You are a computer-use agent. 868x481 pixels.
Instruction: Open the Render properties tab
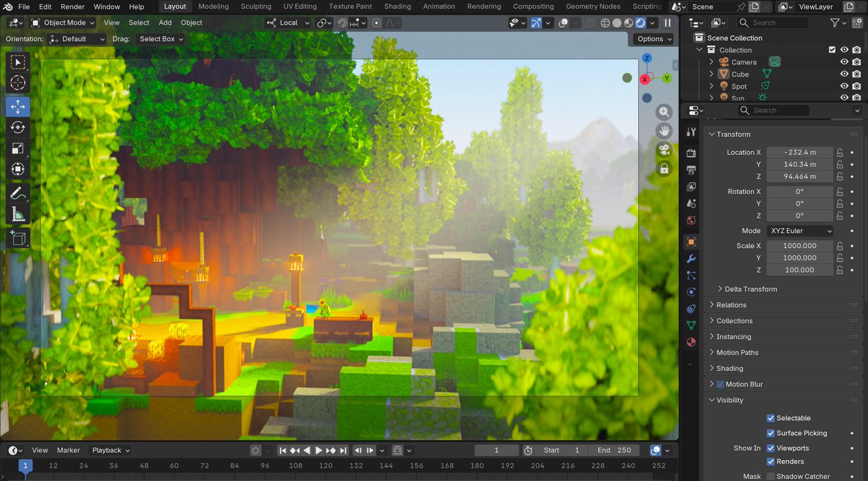tap(691, 153)
